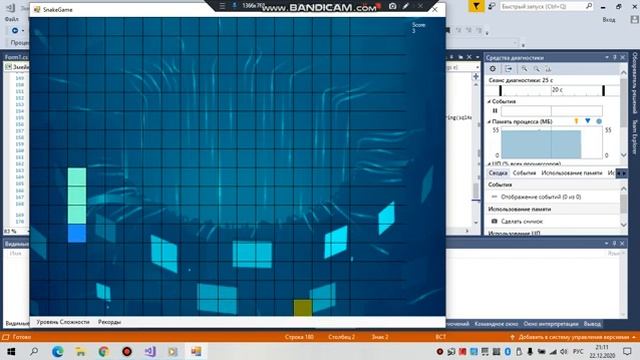Screen dimensions: 640x360
Task: Open the Командное окно bottom tab
Action: (x=496, y=324)
